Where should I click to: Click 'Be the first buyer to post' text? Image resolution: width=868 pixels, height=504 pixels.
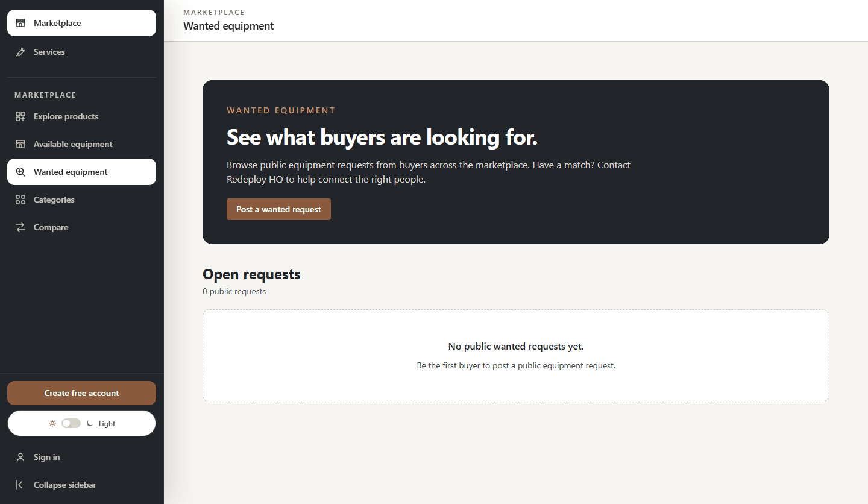(x=516, y=365)
